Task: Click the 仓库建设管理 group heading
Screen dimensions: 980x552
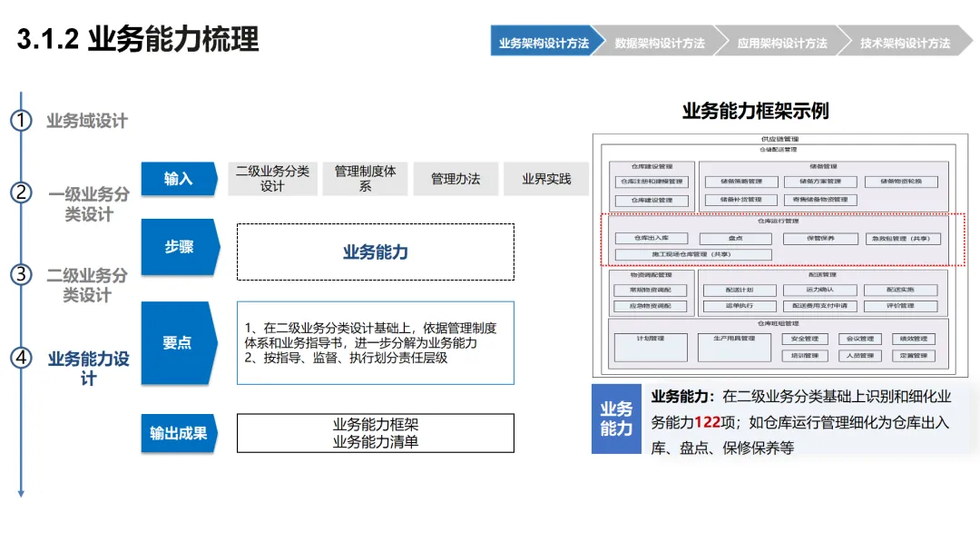Action: point(652,166)
